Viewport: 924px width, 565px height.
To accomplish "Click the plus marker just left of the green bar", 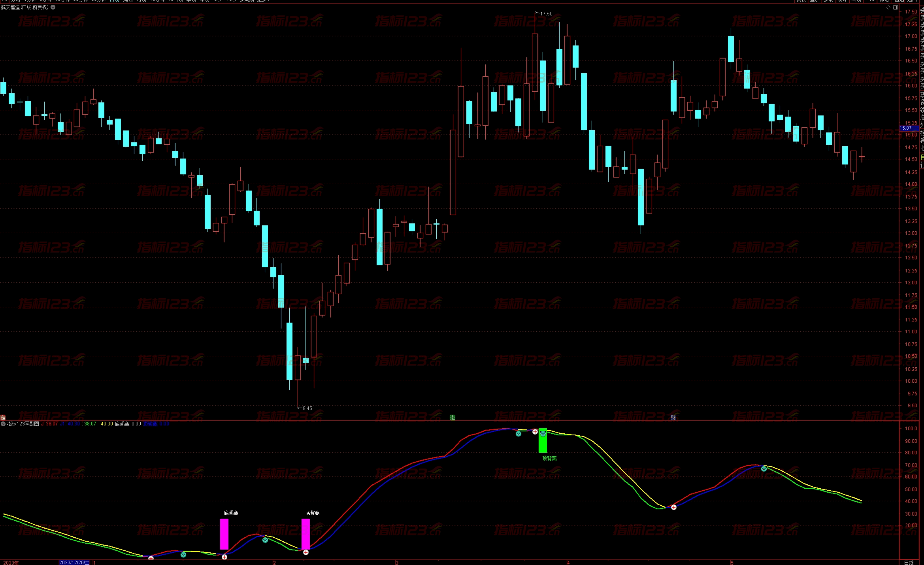I will [535, 432].
